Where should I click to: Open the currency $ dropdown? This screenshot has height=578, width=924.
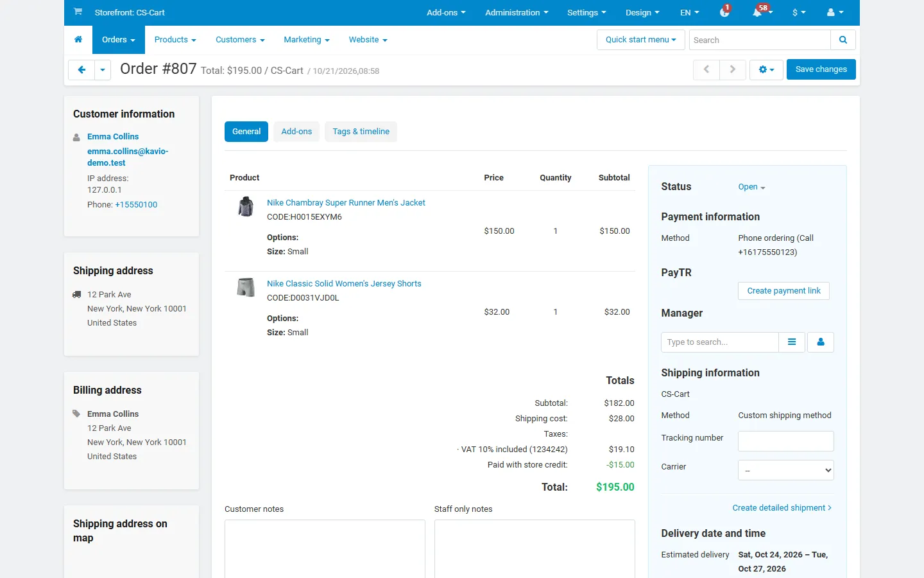tap(799, 12)
